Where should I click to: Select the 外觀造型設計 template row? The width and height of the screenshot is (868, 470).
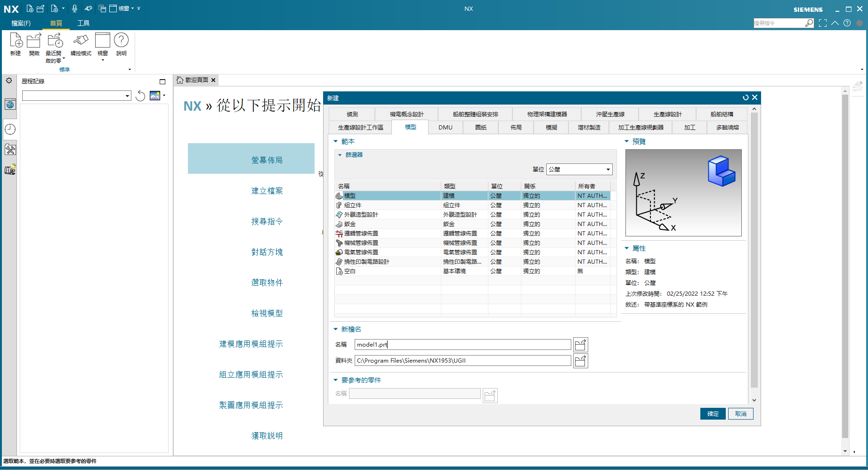click(x=472, y=215)
